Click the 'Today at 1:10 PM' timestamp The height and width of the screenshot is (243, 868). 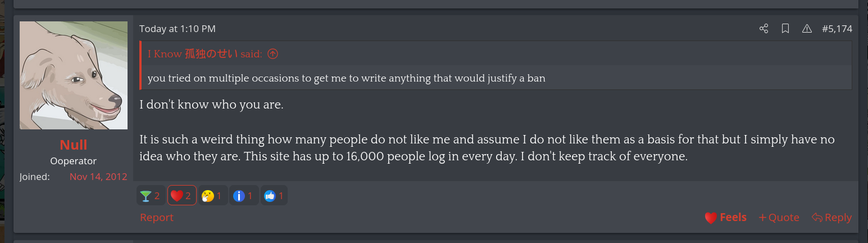178,29
